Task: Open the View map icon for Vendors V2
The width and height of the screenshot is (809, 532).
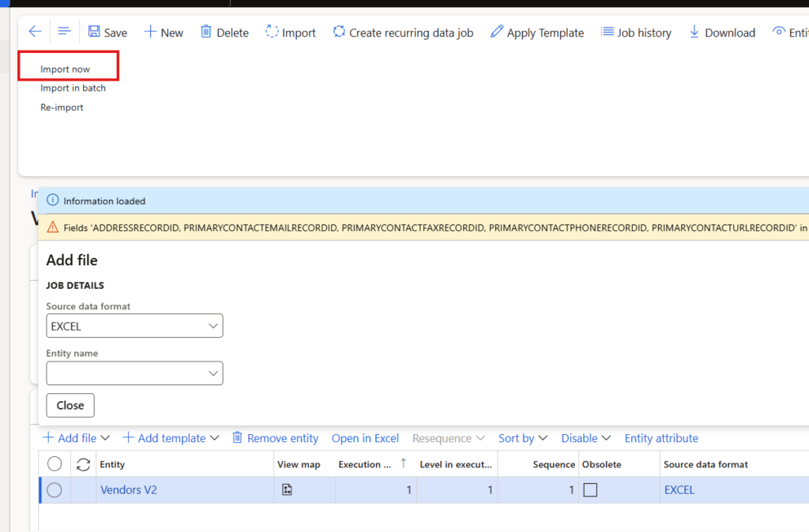Action: (287, 489)
